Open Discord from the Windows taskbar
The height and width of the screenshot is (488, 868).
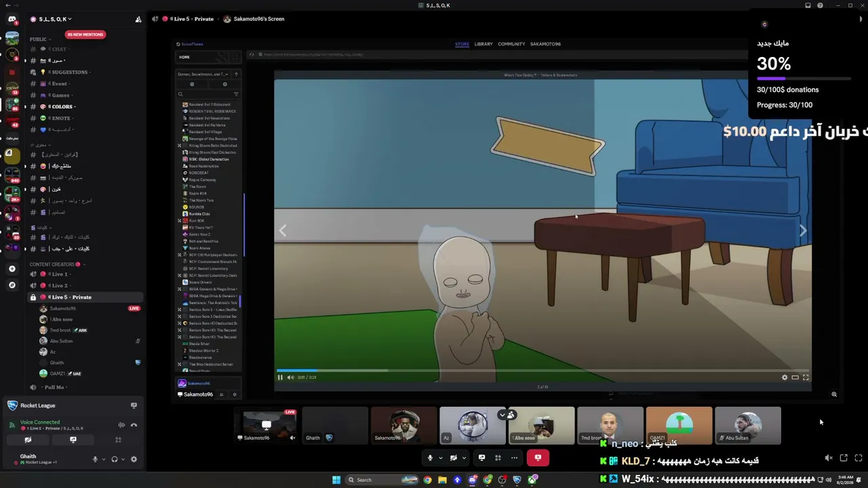click(x=473, y=480)
